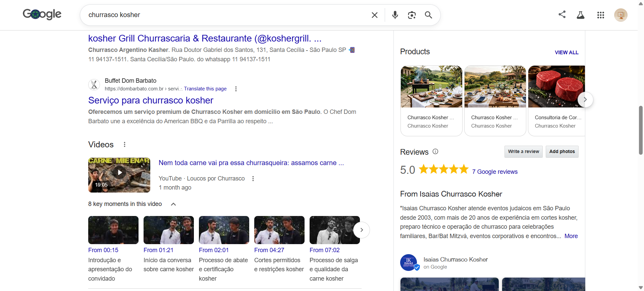Click the Isaias Churrasco Kosher profile logo

coord(409,263)
